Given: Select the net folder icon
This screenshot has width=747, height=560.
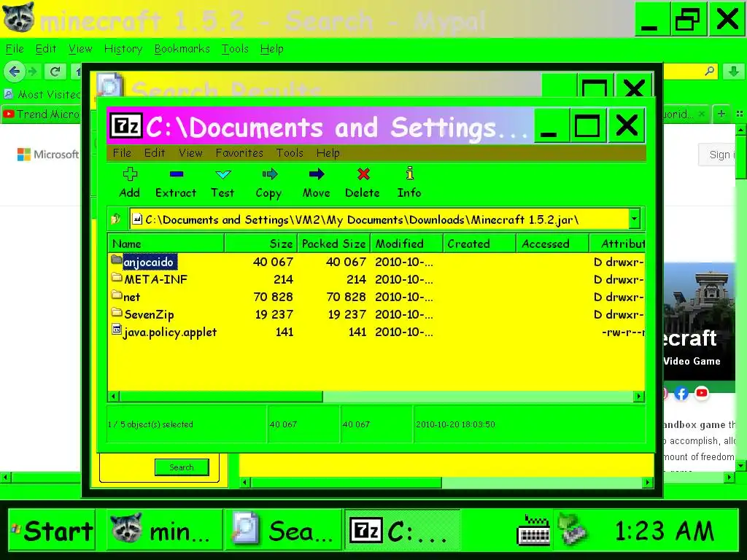Looking at the screenshot, I should tap(117, 295).
